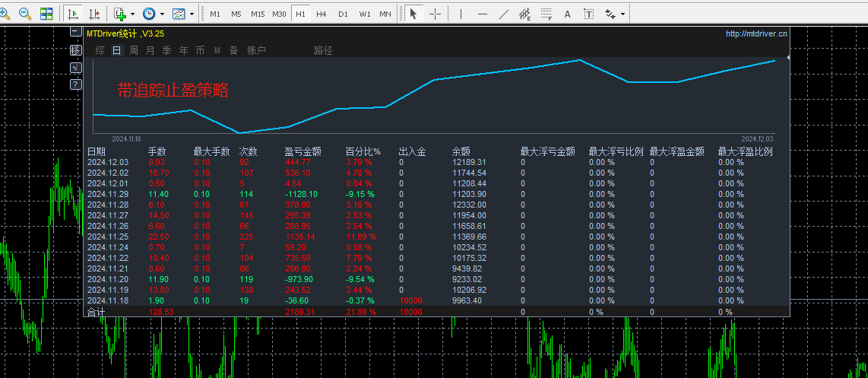Switch to the 周 weekly tab
868x378 pixels.
[x=134, y=50]
